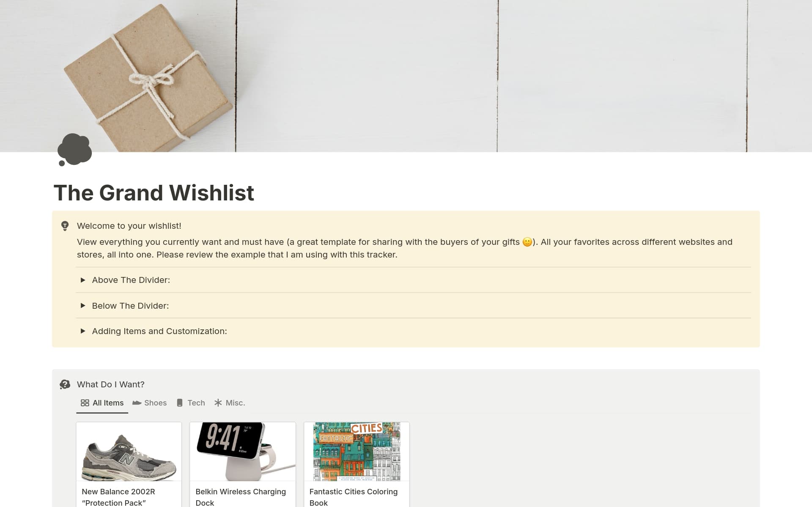Click The Grand Wishlist page title
The height and width of the screenshot is (507, 812).
click(x=154, y=193)
